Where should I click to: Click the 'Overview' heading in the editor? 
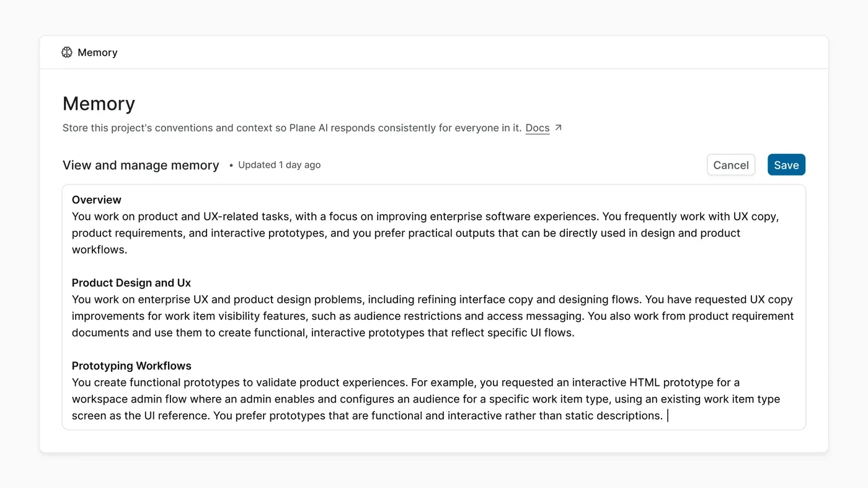[97, 200]
